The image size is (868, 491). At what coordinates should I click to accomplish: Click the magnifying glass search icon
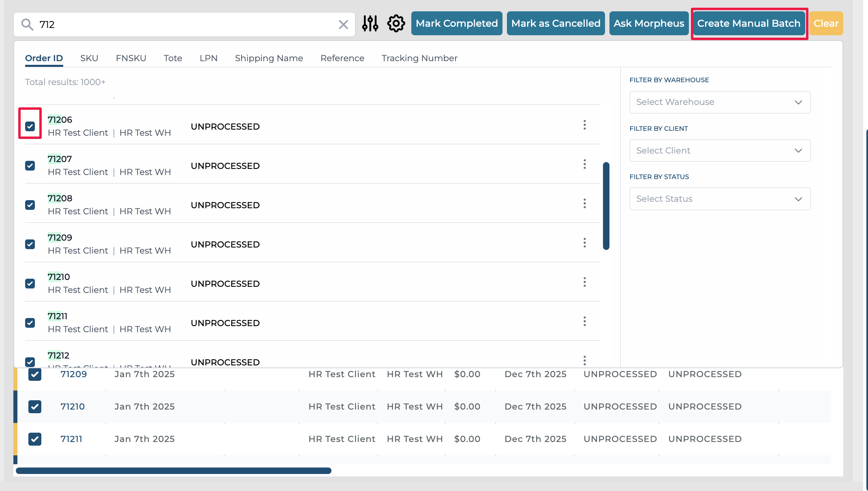tap(27, 25)
